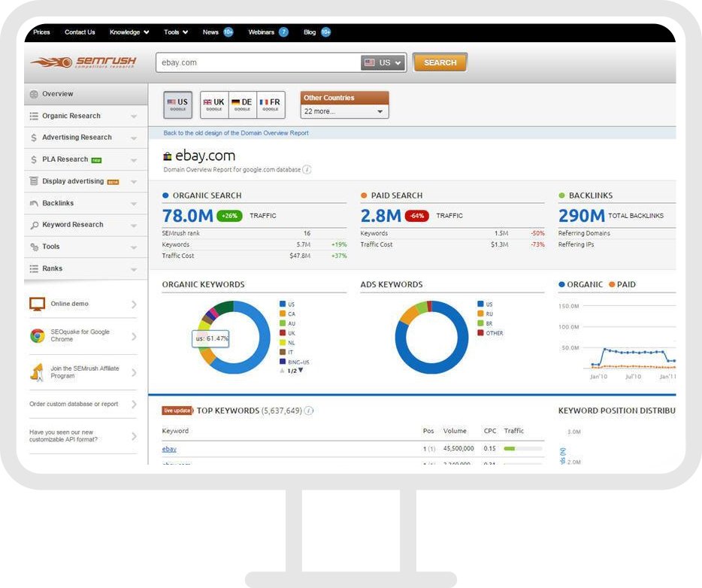
Task: Expand the Display advertising section
Action: coord(134,182)
